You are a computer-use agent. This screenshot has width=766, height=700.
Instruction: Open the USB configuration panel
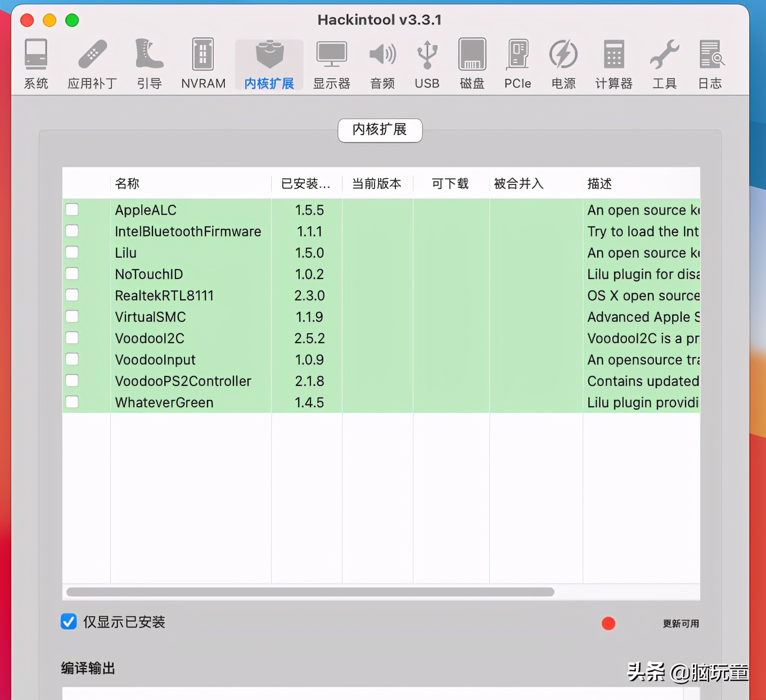pos(427,62)
